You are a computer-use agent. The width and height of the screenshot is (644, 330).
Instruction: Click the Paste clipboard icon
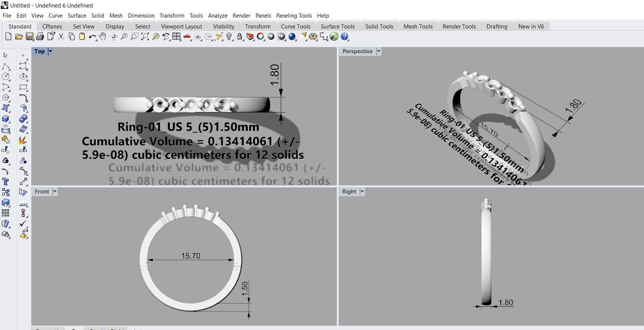pyautogui.click(x=82, y=36)
